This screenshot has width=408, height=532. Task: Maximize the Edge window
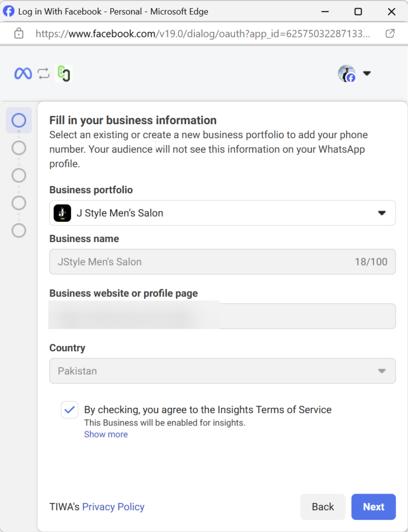358,11
